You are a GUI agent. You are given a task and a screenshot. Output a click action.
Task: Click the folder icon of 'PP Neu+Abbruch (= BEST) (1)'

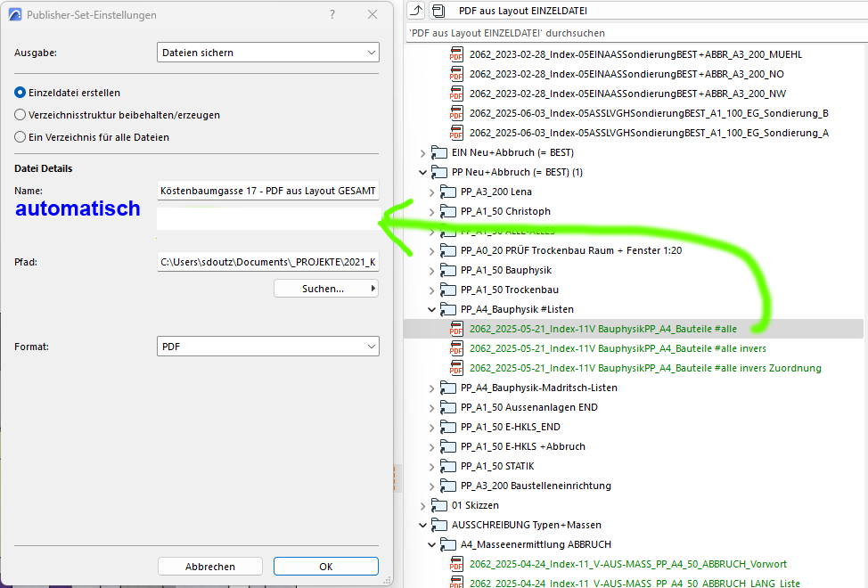(x=439, y=172)
